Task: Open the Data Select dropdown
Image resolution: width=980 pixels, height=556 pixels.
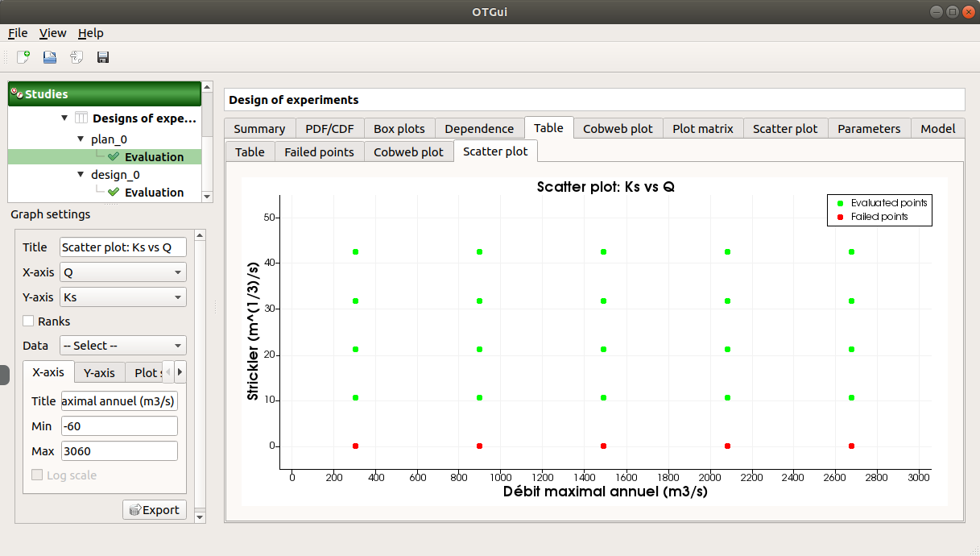Action: click(123, 346)
